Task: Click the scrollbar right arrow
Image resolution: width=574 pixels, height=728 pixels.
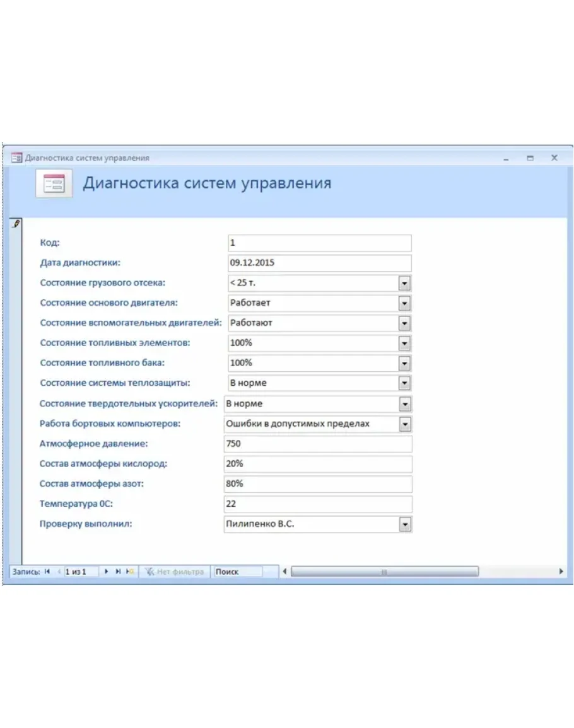Action: pos(561,572)
